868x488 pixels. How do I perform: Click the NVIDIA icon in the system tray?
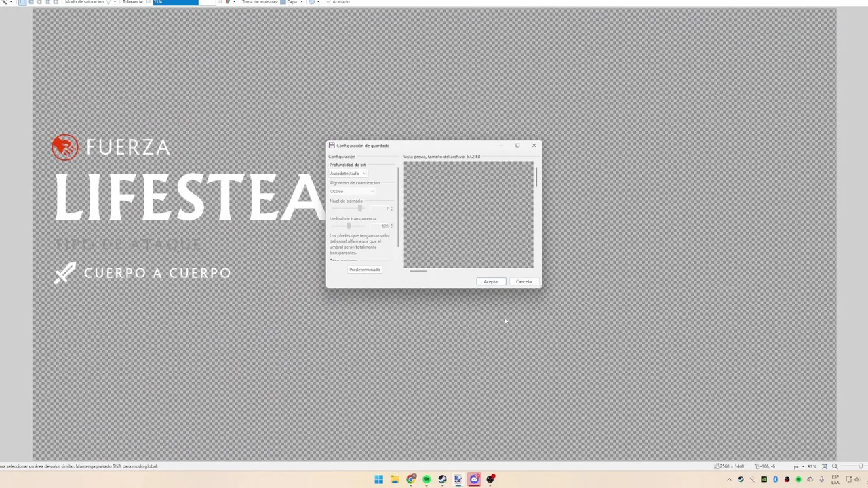point(764,479)
